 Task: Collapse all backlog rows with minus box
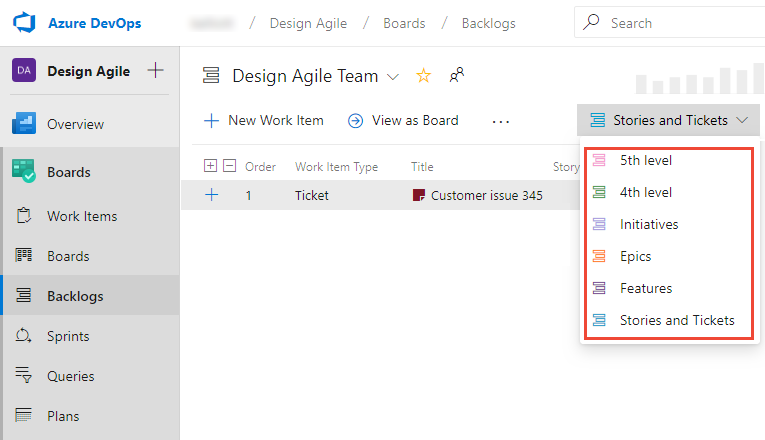click(229, 166)
